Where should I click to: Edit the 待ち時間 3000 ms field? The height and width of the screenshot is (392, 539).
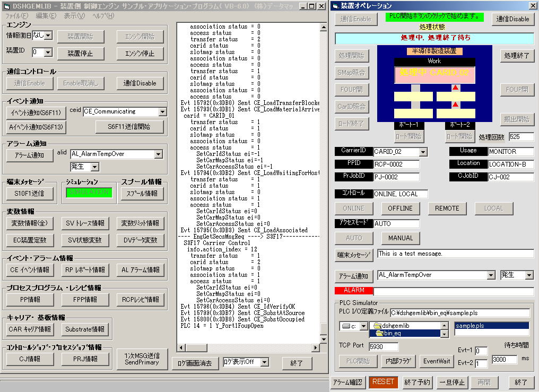pos(505,360)
